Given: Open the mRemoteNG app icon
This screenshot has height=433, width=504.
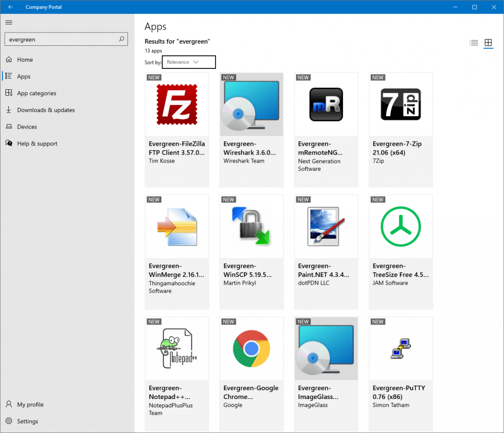Looking at the screenshot, I should tap(326, 104).
